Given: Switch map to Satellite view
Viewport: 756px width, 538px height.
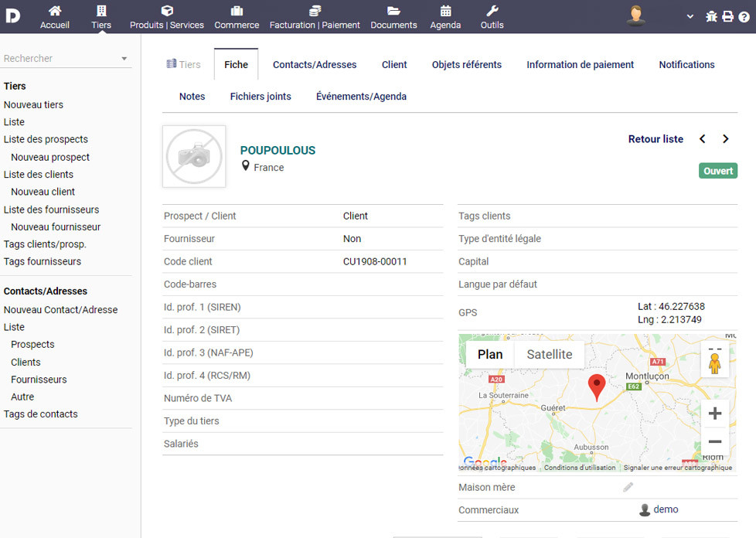Looking at the screenshot, I should pos(549,355).
